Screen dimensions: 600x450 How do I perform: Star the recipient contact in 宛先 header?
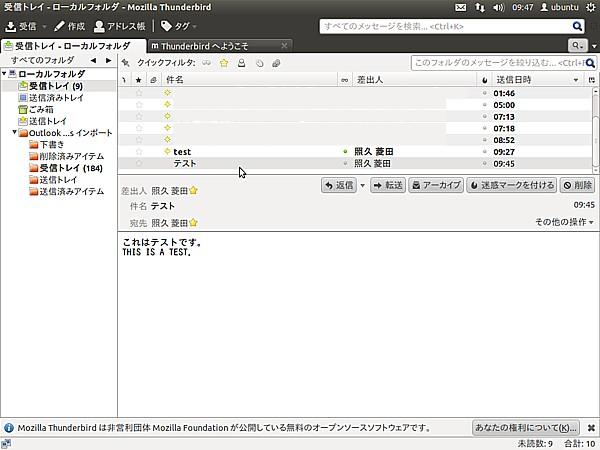click(193, 222)
